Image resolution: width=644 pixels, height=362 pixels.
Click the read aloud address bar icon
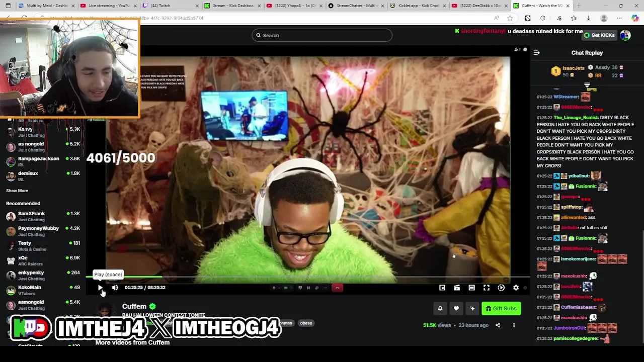497,18
